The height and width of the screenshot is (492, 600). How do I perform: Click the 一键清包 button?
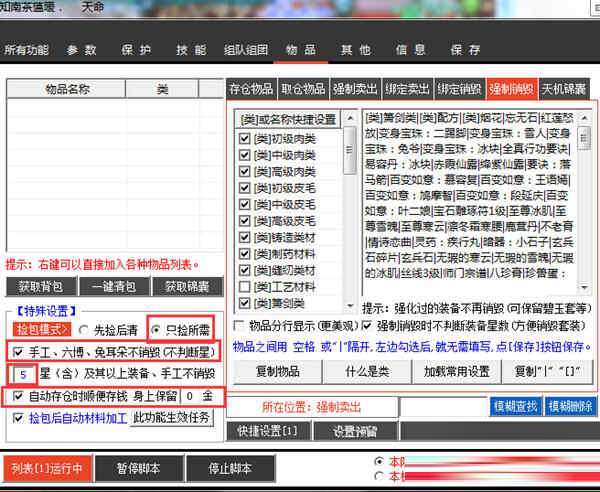pos(114,287)
